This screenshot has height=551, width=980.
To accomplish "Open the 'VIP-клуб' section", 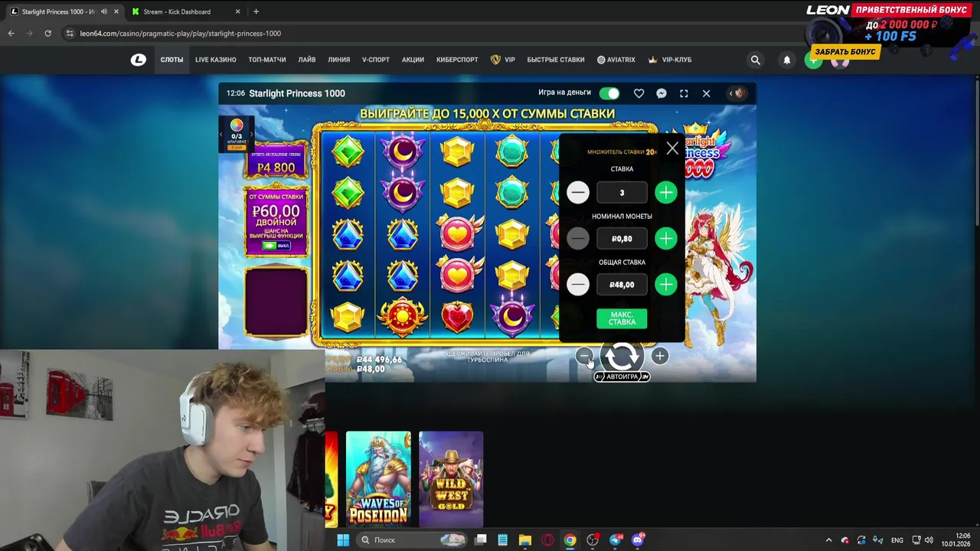I will (670, 60).
